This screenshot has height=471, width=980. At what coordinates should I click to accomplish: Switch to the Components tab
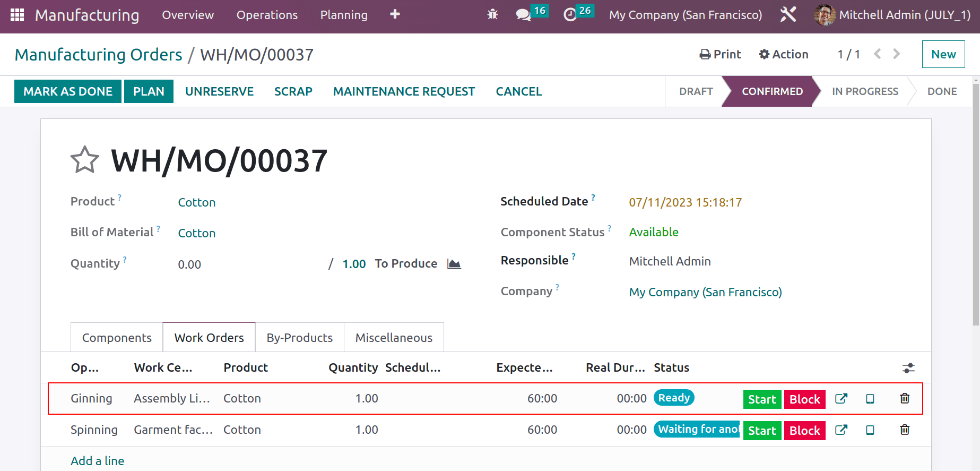click(x=117, y=338)
